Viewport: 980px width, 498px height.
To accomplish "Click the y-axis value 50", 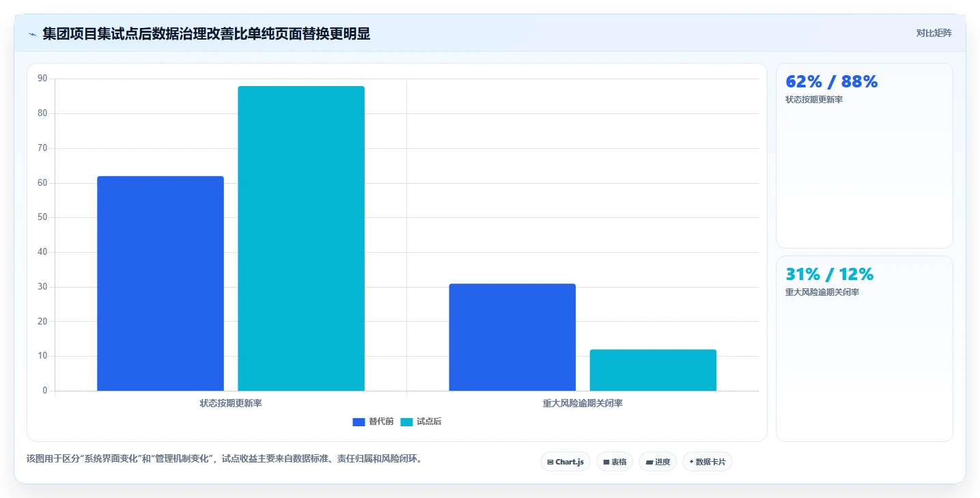I will (42, 217).
